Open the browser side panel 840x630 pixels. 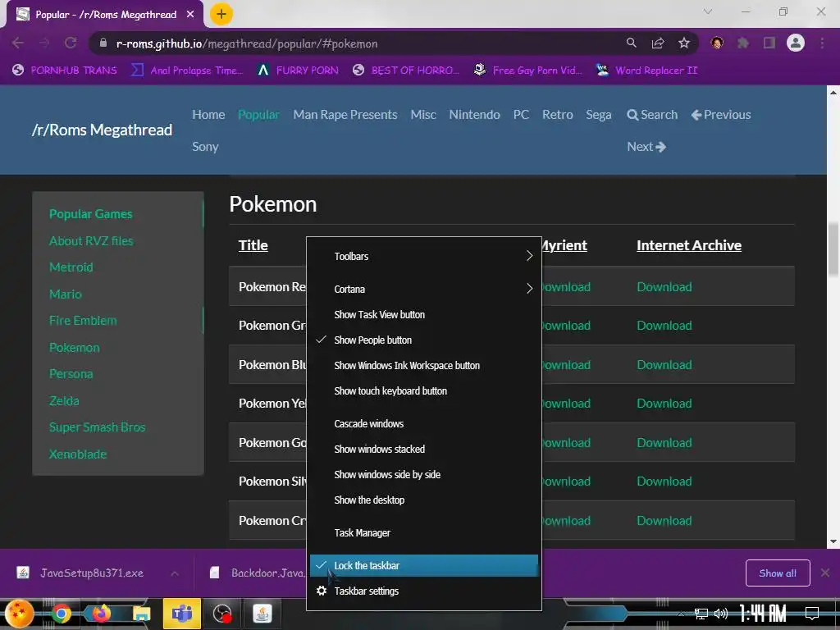[769, 43]
